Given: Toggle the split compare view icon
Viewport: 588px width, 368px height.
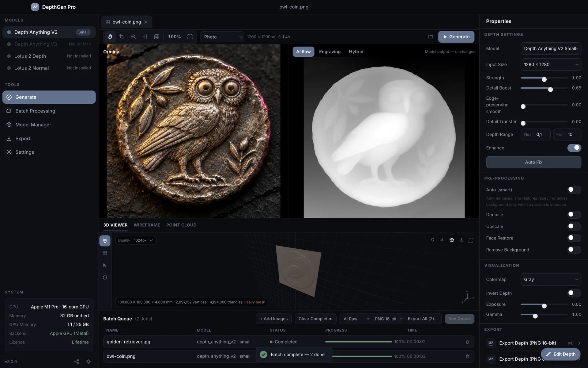Looking at the screenshot, I should 145,37.
